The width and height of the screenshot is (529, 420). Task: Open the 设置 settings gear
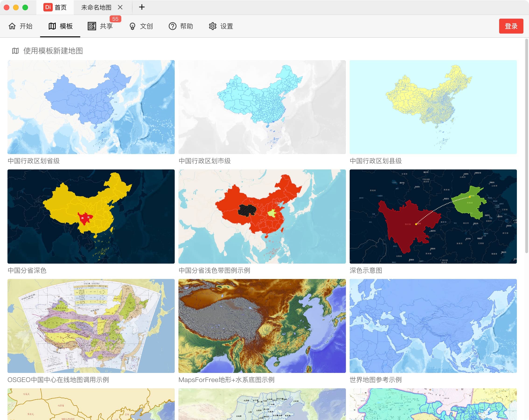tap(212, 26)
